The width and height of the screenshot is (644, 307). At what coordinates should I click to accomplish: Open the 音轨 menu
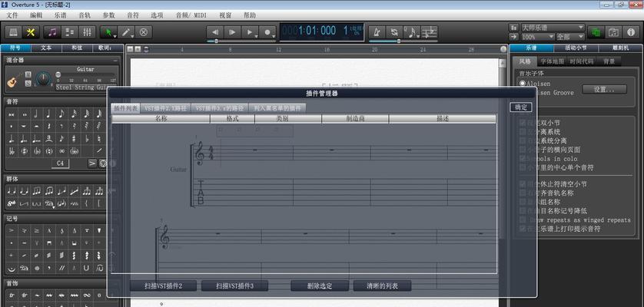pos(85,15)
